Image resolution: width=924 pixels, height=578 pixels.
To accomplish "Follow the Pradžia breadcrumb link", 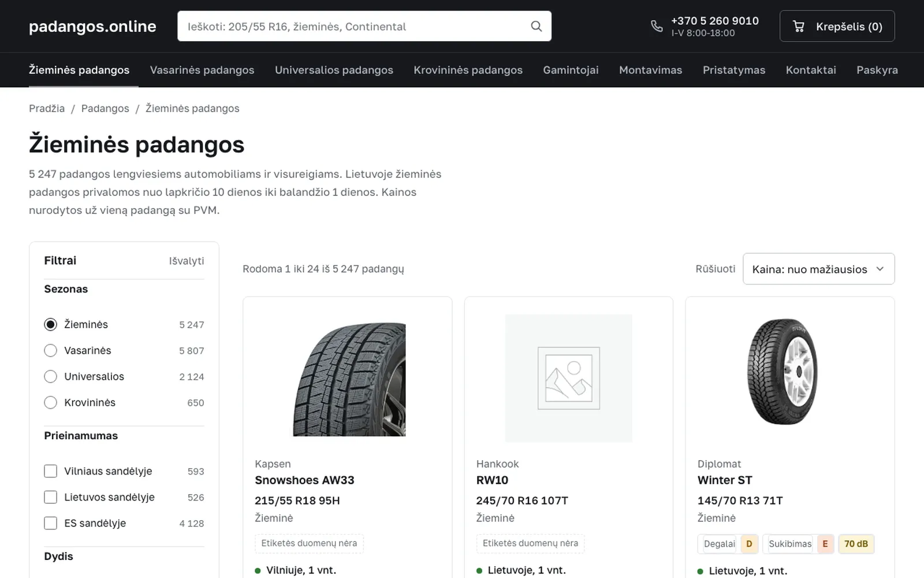I will click(x=47, y=108).
